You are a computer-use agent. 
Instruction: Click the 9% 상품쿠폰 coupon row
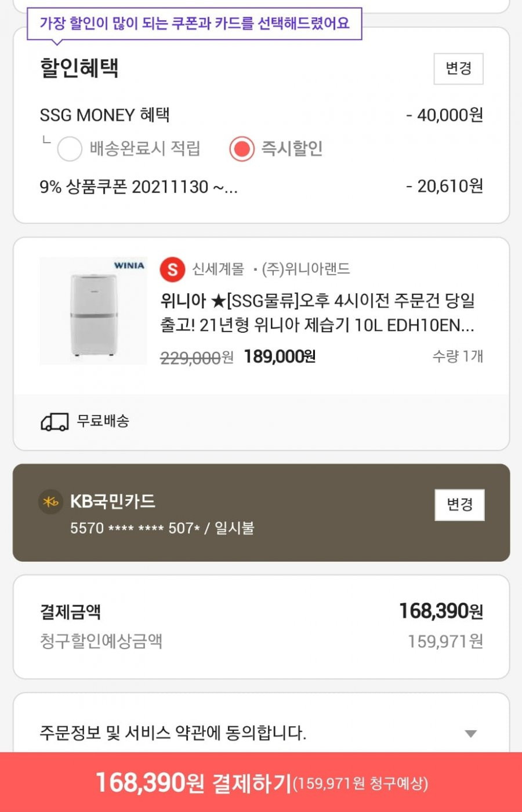click(261, 187)
